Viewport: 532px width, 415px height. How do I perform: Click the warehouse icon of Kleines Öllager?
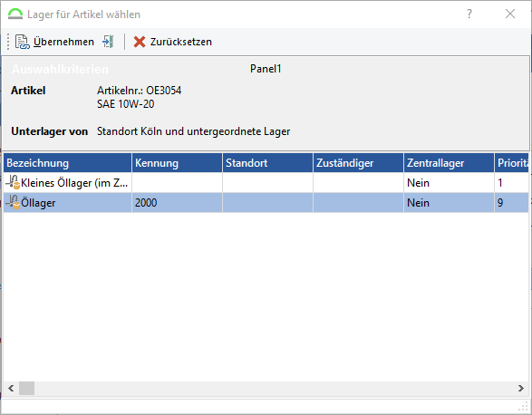[x=13, y=182]
